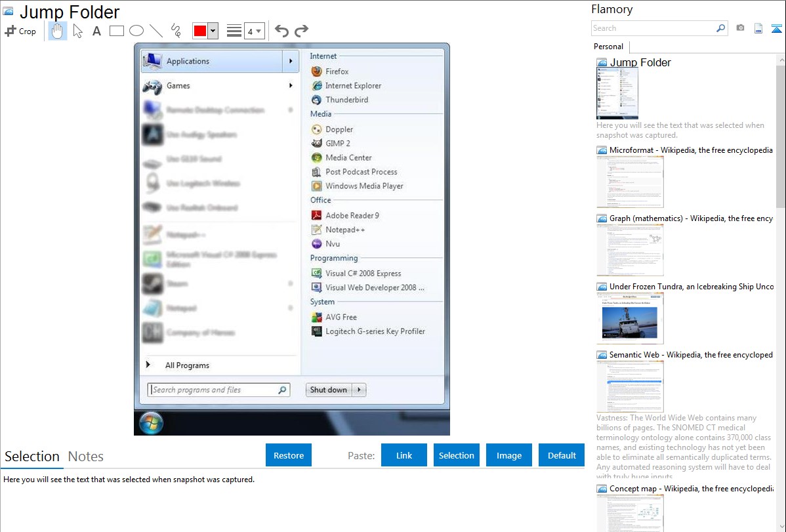Choose the arrow pointer tool
The image size is (786, 532).
[x=77, y=31]
